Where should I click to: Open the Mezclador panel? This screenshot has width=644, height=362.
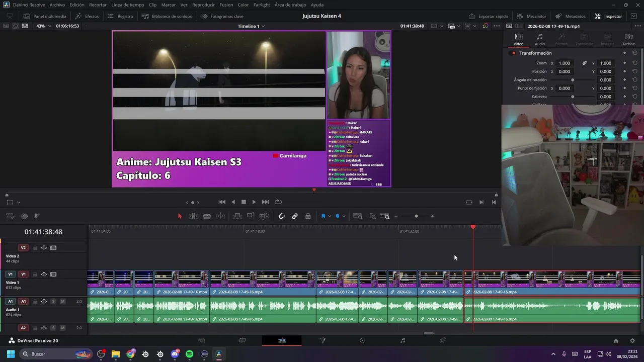(x=531, y=16)
